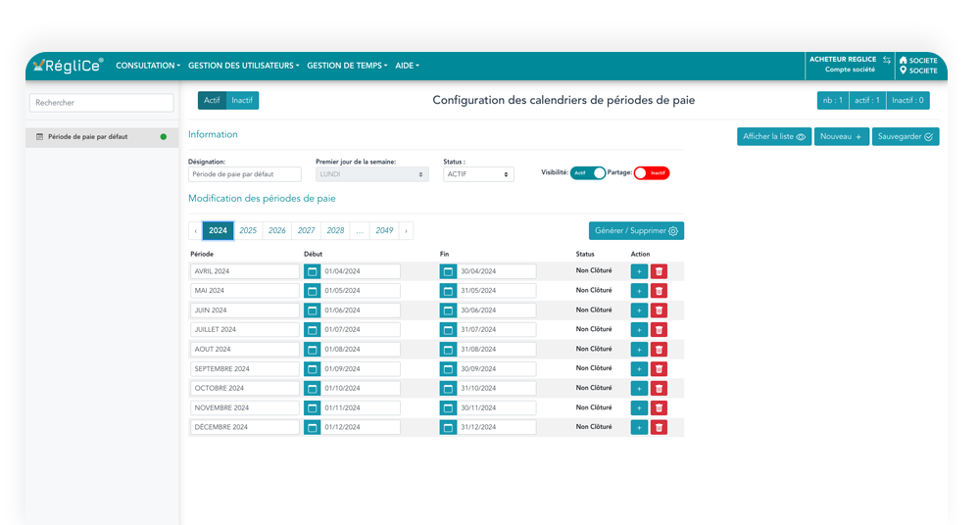Toggle the Visibilité switch
Viewport: 980px width, 525px height.
click(587, 172)
